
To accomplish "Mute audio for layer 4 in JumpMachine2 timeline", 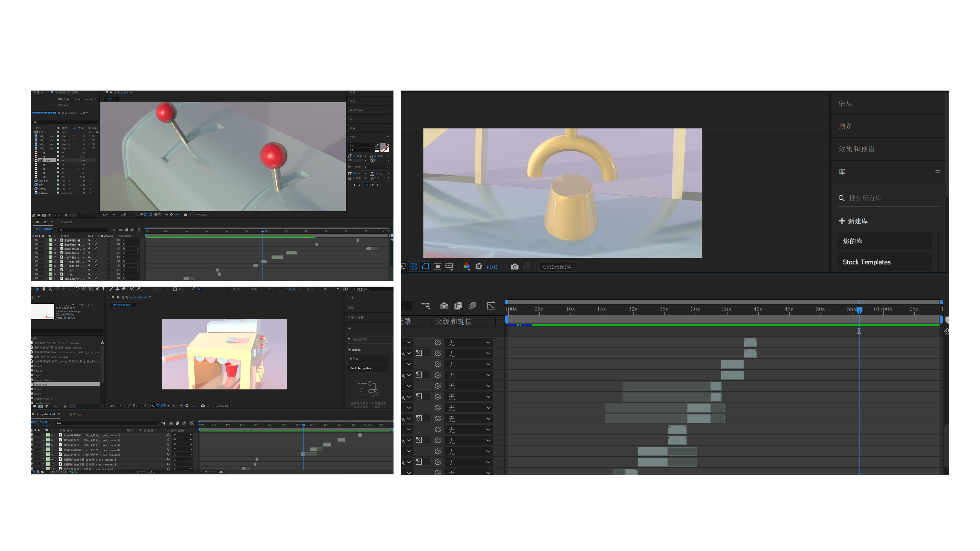I will (x=32, y=435).
